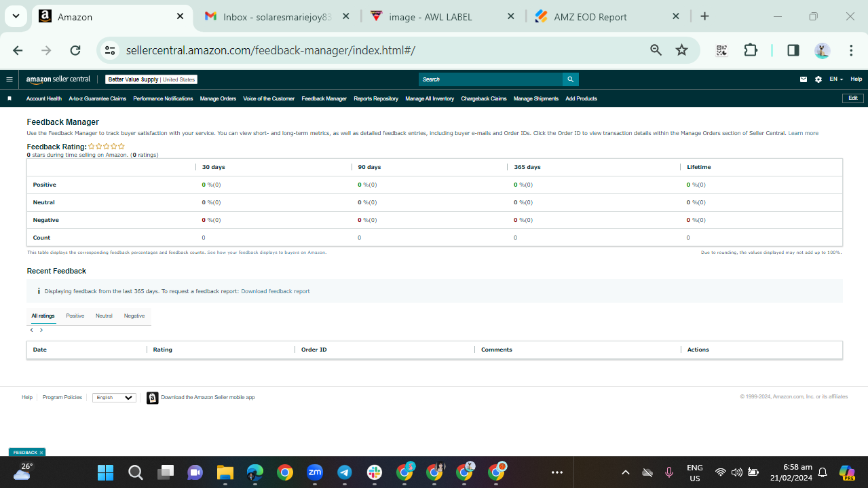This screenshot has width=868, height=488.
Task: Click the Edit button in nav bar
Action: tap(853, 98)
